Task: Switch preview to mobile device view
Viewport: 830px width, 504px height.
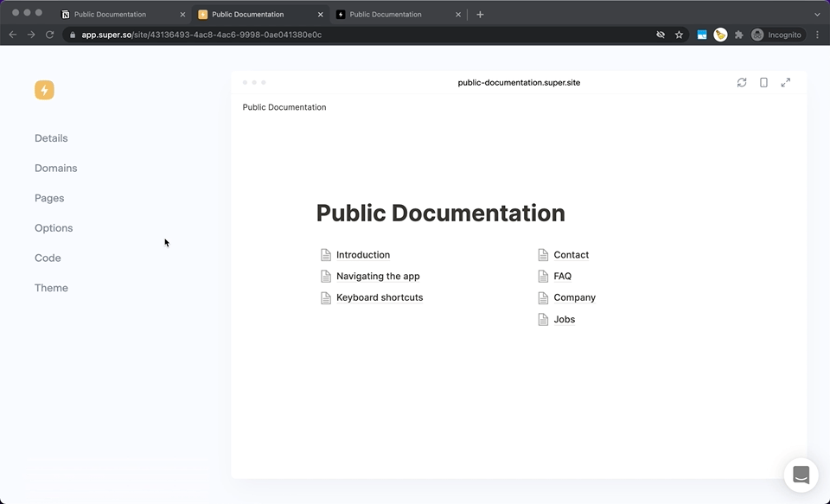Action: (x=763, y=82)
